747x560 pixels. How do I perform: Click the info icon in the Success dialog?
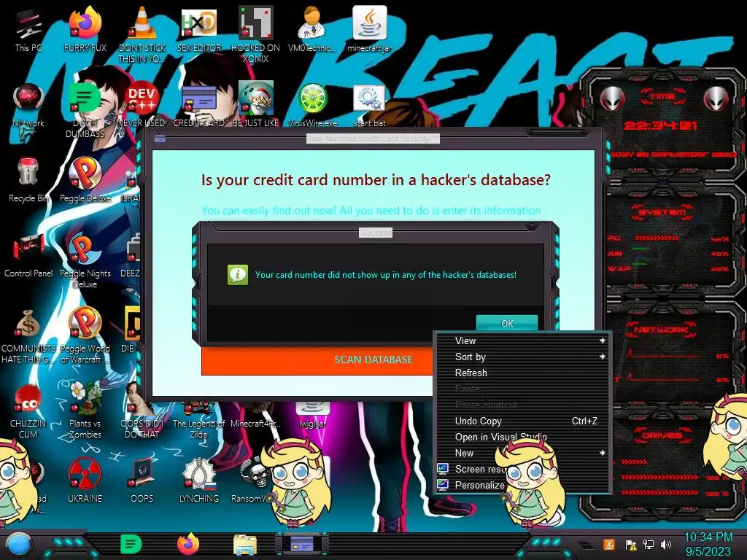(x=237, y=275)
